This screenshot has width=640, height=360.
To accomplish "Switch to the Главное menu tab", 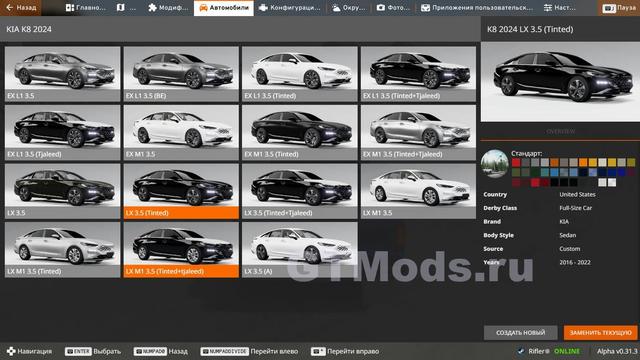I will [86, 7].
